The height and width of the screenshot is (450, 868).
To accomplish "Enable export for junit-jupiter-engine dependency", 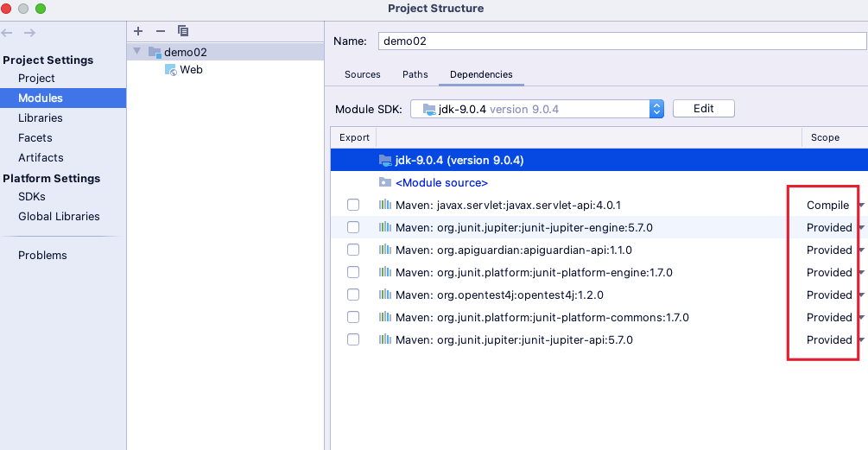I will (353, 227).
